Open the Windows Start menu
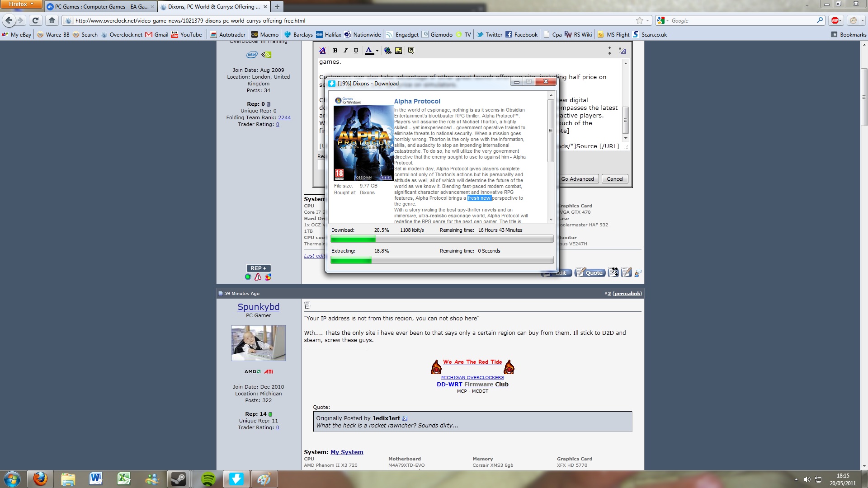This screenshot has width=868, height=488. [x=12, y=479]
